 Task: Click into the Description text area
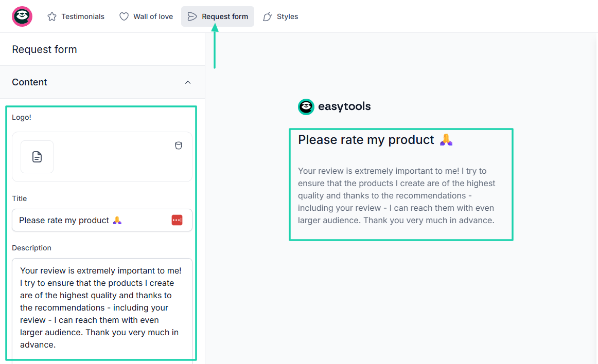(x=102, y=307)
